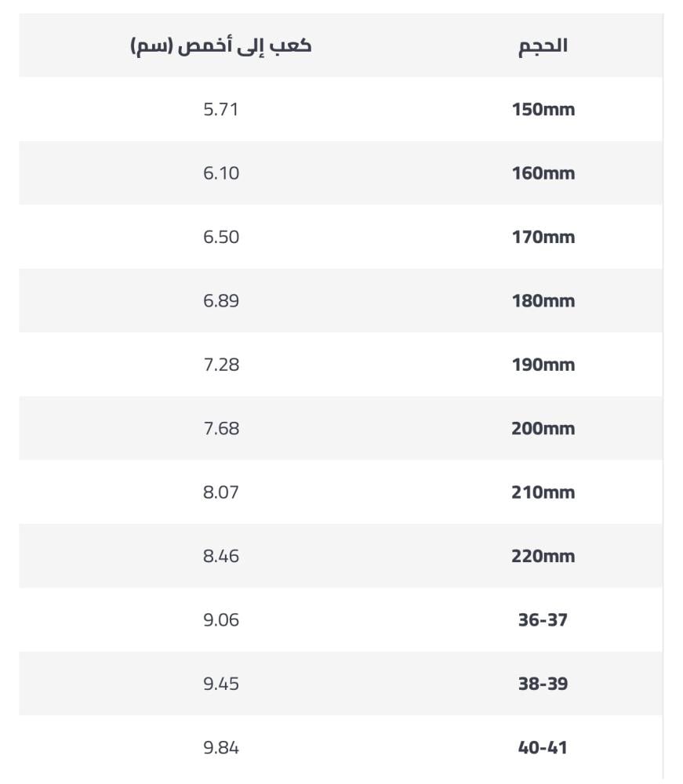The width and height of the screenshot is (683, 784).
Task: Select the الحجم column header
Action: coord(543,46)
